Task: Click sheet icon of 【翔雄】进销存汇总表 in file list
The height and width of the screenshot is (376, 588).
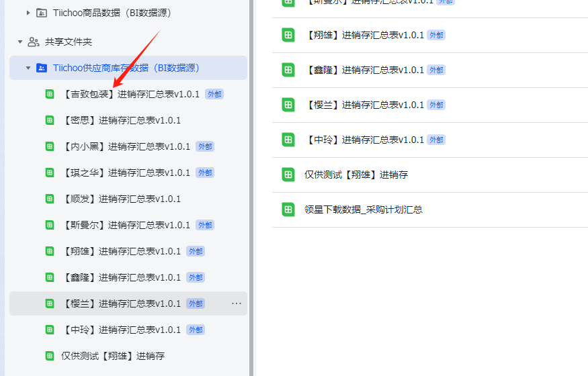Action: click(x=288, y=35)
